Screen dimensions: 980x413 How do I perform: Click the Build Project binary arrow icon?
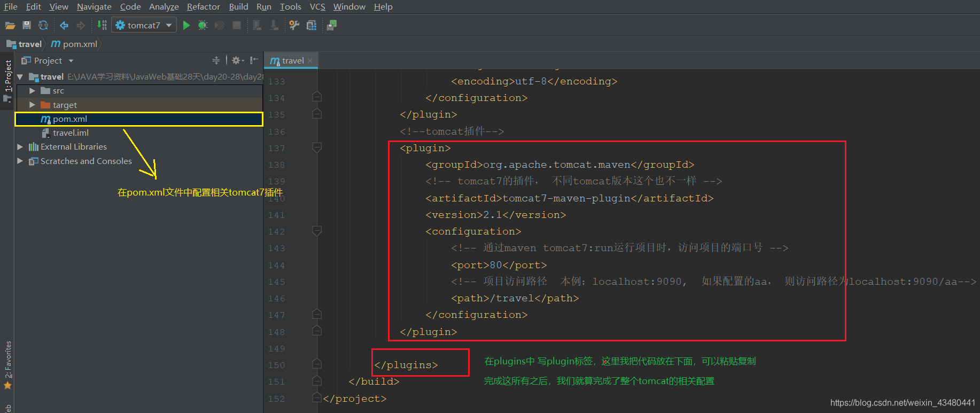pyautogui.click(x=102, y=25)
